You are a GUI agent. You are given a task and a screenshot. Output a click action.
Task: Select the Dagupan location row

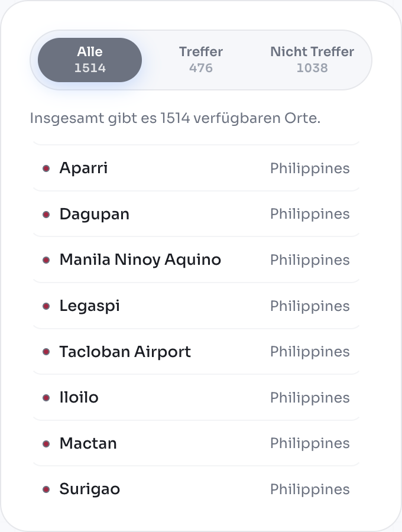pos(94,214)
